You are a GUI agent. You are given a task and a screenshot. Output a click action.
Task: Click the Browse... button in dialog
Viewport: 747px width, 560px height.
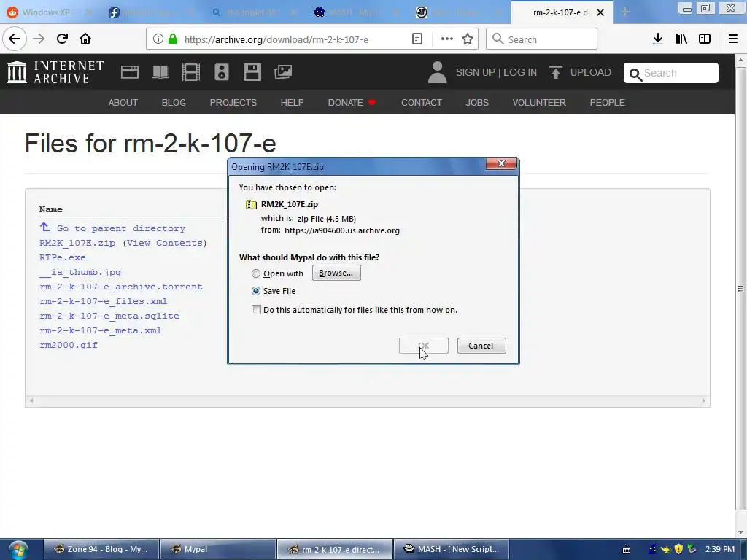(x=336, y=273)
